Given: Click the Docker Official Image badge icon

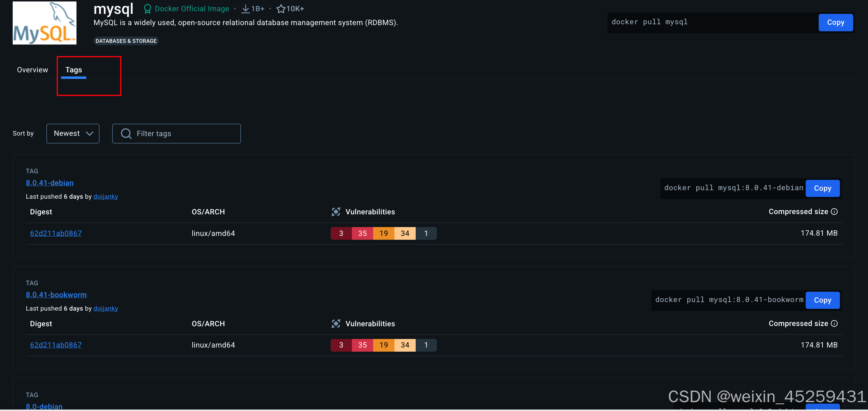Looking at the screenshot, I should [147, 9].
